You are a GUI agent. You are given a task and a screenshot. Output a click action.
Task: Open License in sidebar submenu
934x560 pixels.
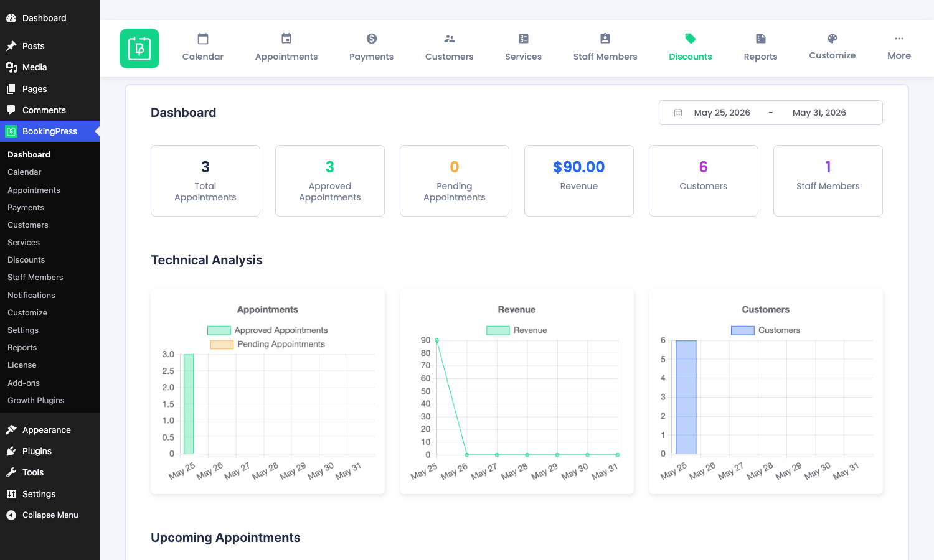point(22,365)
